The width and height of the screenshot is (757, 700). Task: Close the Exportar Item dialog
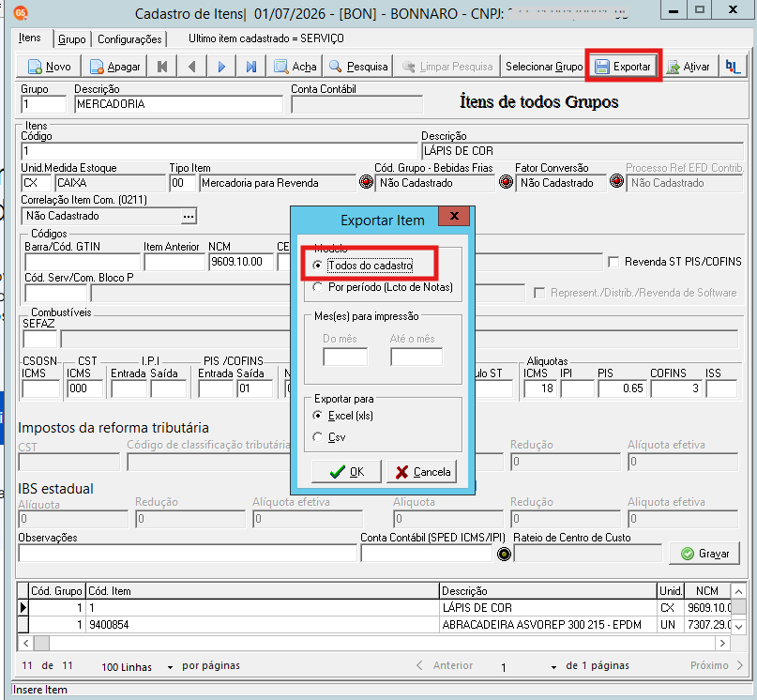coord(454,216)
